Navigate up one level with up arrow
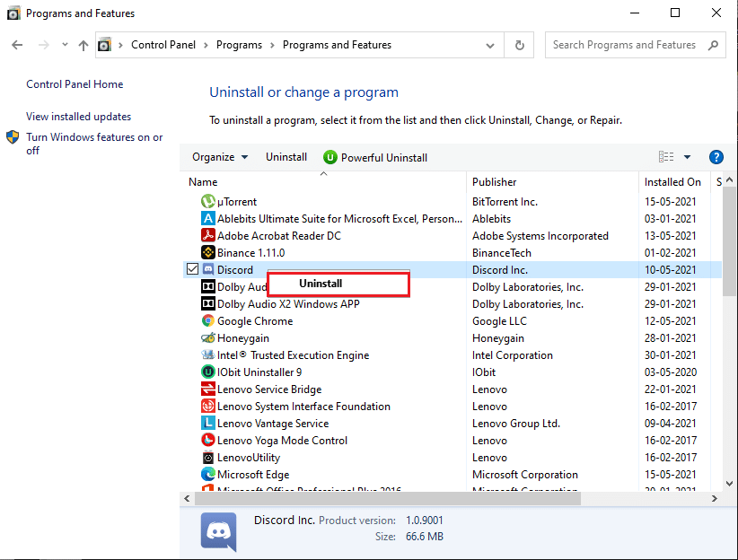This screenshot has width=738, height=560. [x=83, y=45]
